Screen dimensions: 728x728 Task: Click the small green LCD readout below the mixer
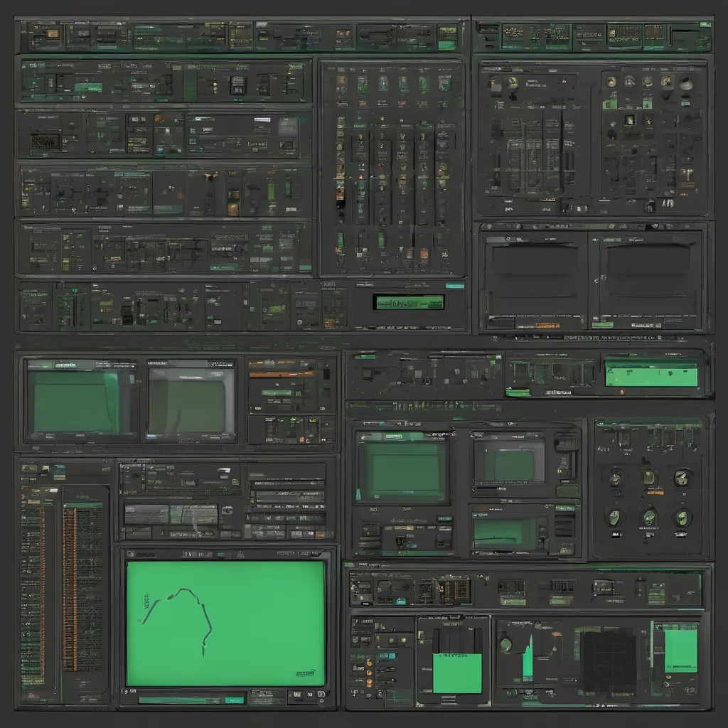[x=409, y=301]
